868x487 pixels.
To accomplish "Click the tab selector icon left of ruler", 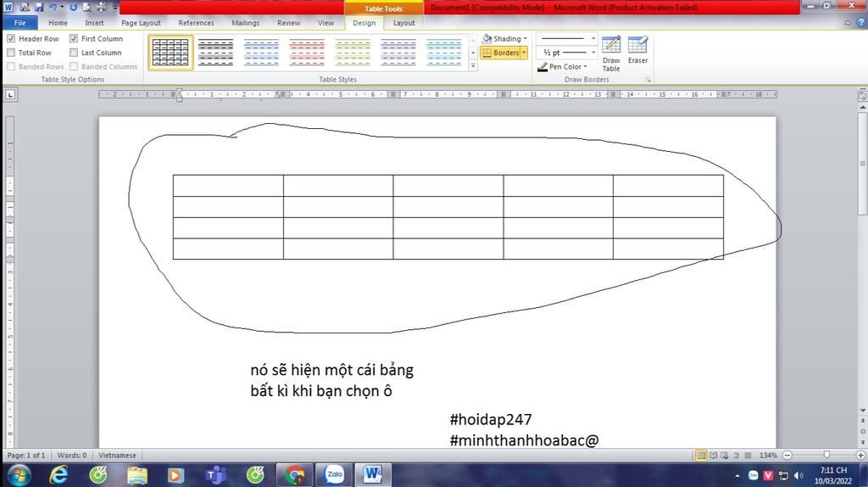I will pos(10,95).
